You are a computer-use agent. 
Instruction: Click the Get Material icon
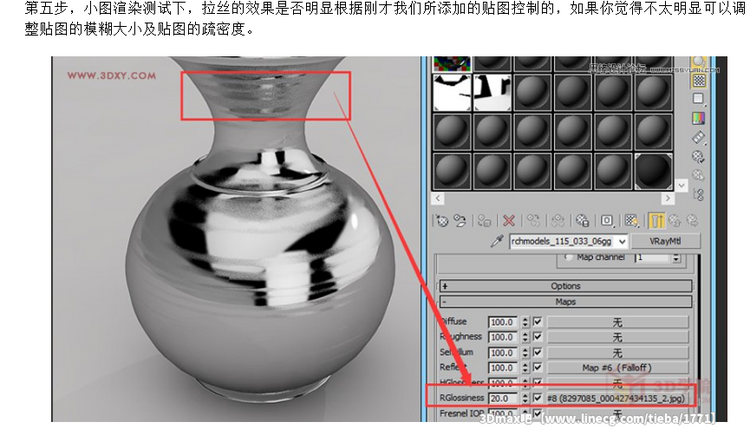(442, 221)
